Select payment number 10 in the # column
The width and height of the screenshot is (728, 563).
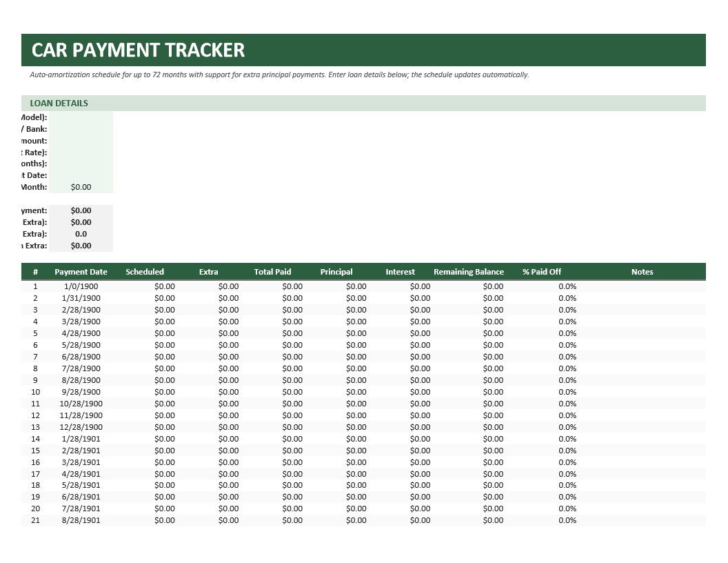35,392
